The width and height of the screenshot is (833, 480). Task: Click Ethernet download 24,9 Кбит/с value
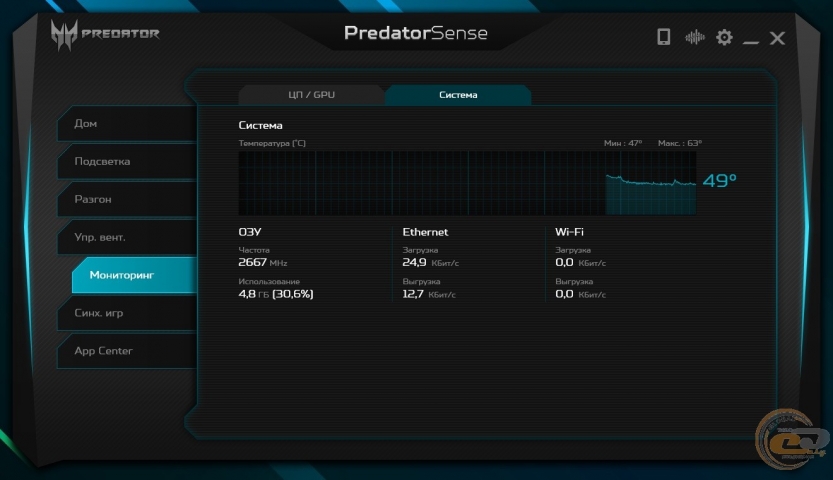pos(430,262)
